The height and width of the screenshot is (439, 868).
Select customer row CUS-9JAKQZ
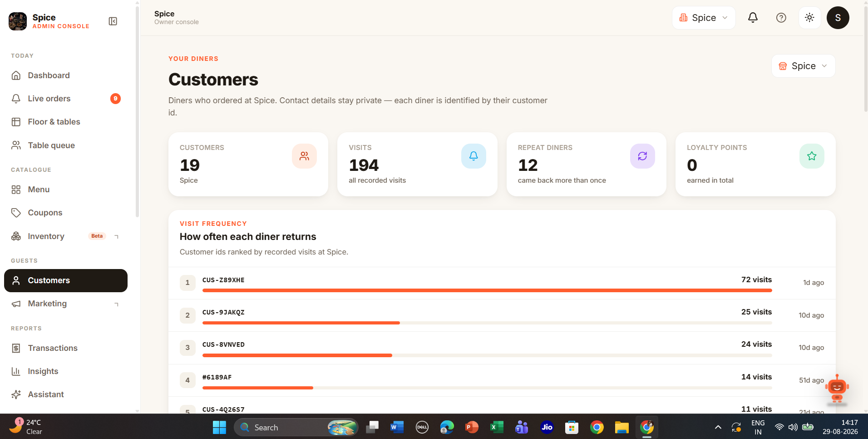(x=502, y=315)
